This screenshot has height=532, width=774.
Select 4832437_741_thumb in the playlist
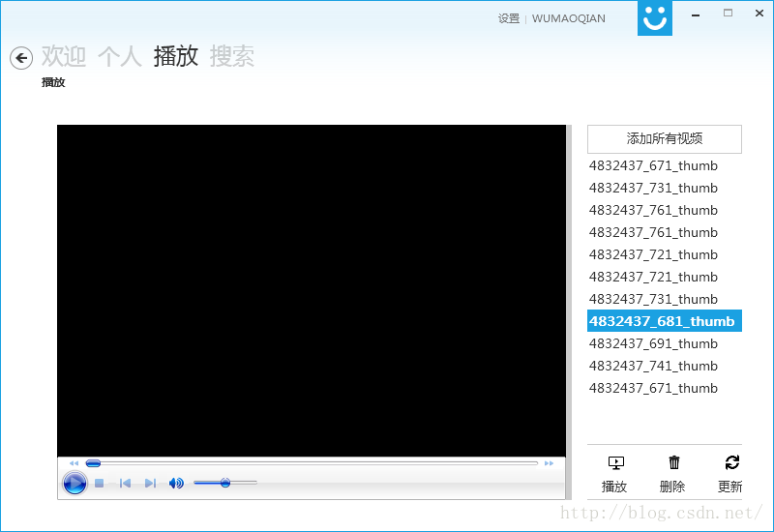[x=665, y=366]
